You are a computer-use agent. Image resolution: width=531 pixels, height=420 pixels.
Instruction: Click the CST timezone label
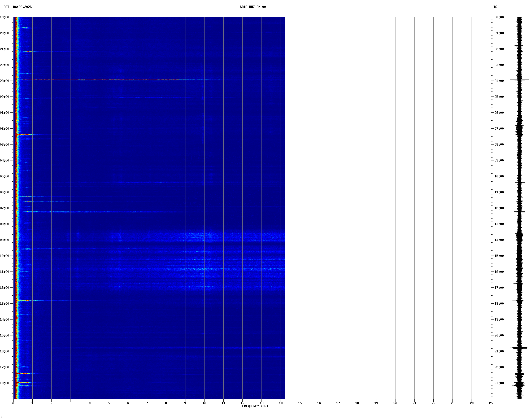(x=6, y=7)
